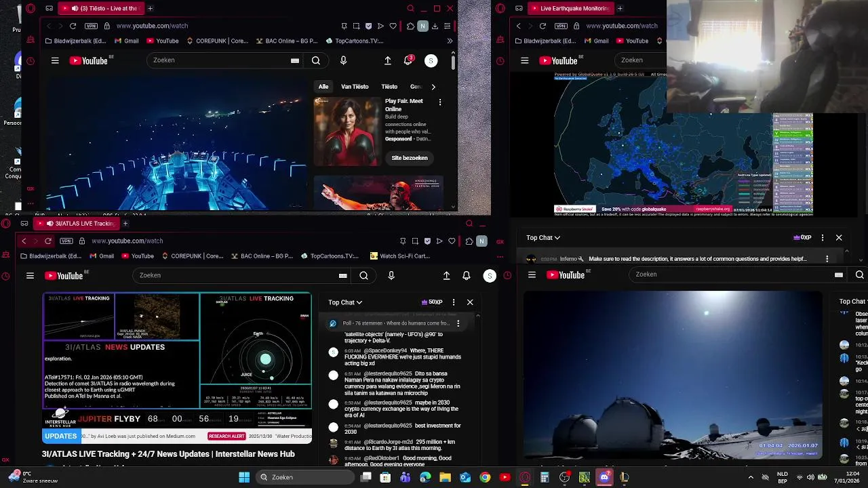
Task: Open 'Watch Sci-Fi Cart...' bookmark
Action: [x=399, y=256]
